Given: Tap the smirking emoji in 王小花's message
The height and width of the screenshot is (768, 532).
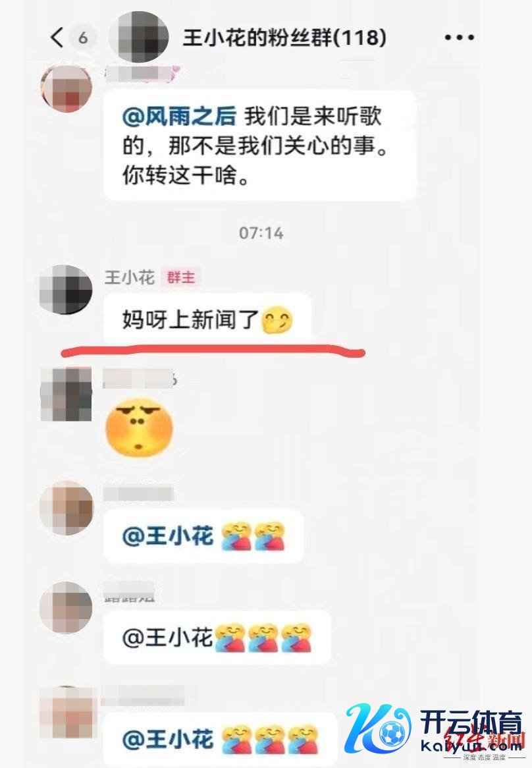Looking at the screenshot, I should [277, 321].
